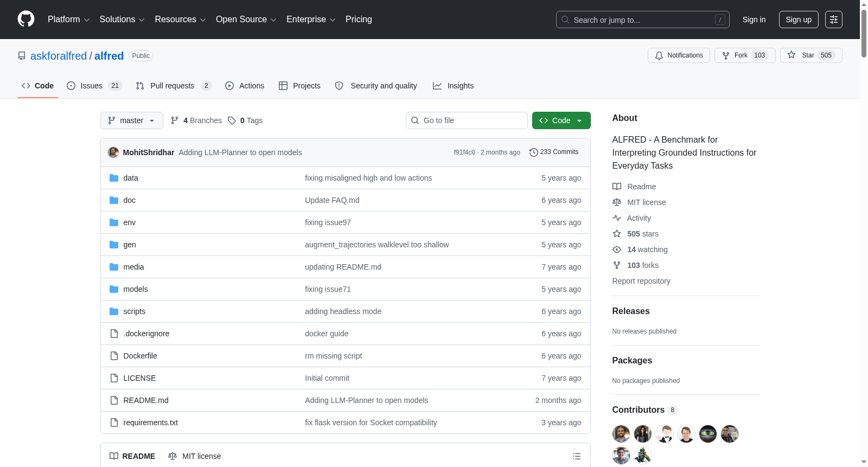The image size is (868, 467).
Task: Expand the Solutions menu
Action: [x=122, y=20]
